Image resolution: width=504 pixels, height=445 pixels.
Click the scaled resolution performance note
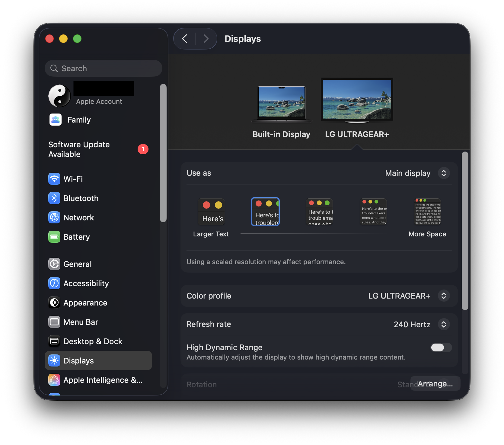[x=266, y=262]
